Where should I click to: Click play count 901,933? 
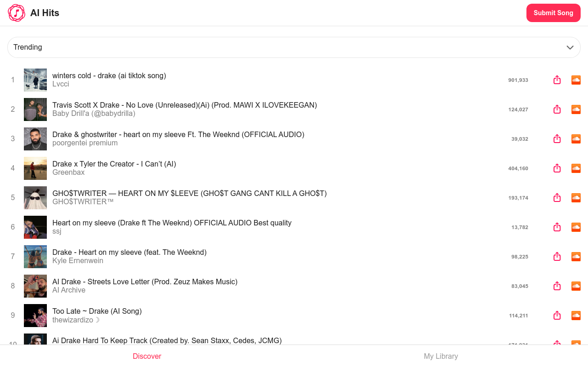[518, 80]
